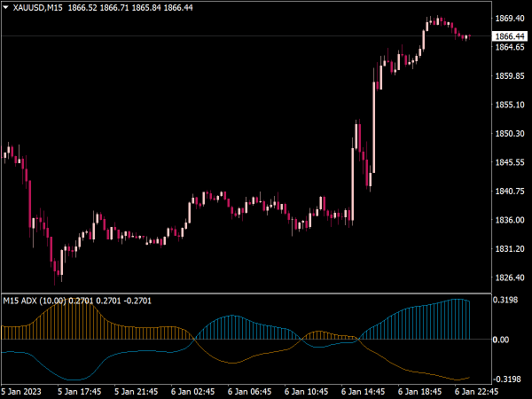
Task: Select the current price label 1866.44
Action: click(510, 36)
